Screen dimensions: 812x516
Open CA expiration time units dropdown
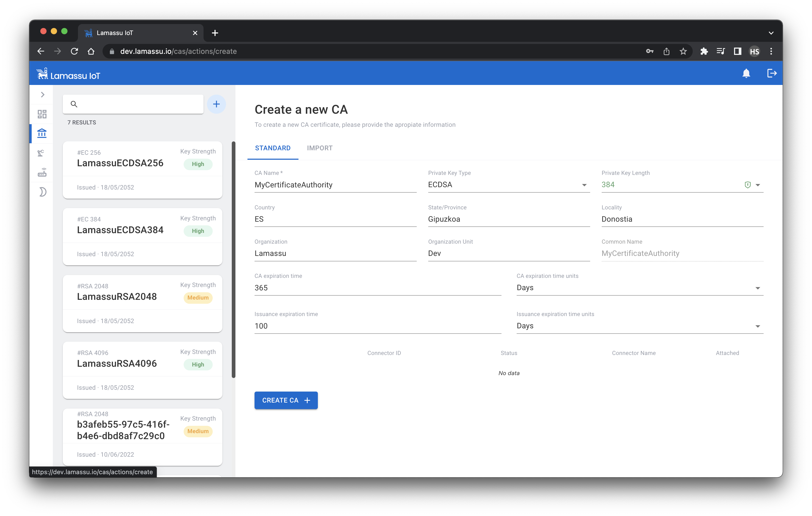pyautogui.click(x=640, y=288)
